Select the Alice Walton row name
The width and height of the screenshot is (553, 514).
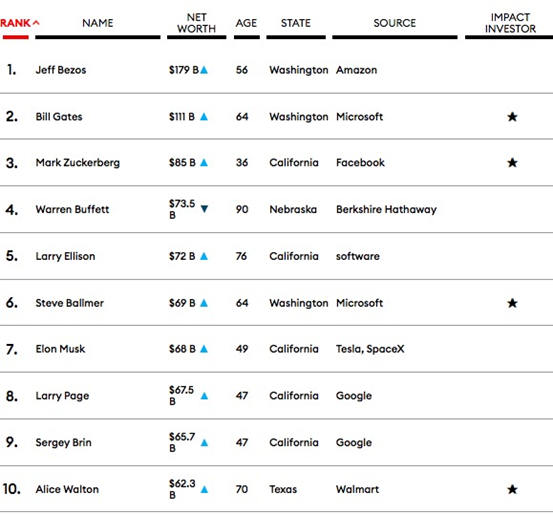[67, 489]
